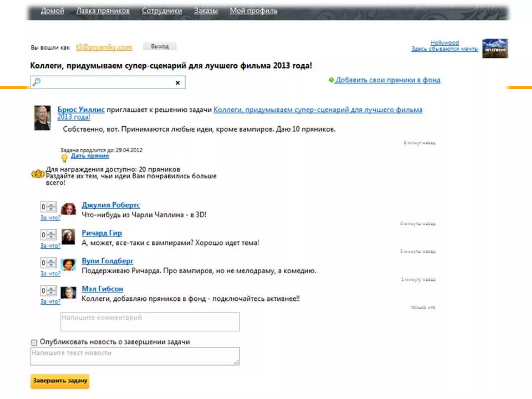Viewport: 532px width, 399px height.
Task: Focus the Напишите комментарий text field
Action: coord(150,322)
